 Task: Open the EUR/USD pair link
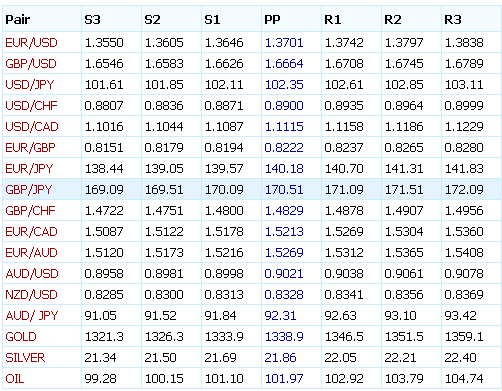[31, 43]
